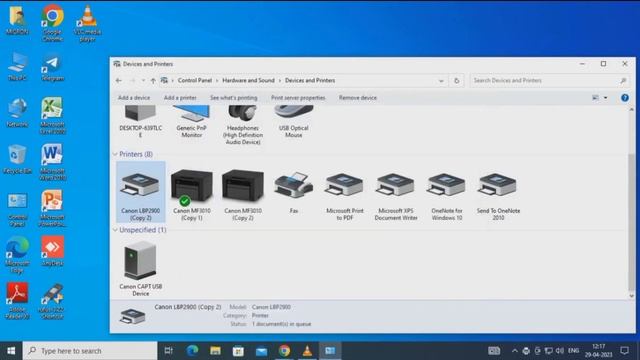This screenshot has height=360, width=640.
Task: Select the Canon LBP2900 (Copy 2) printer
Action: pyautogui.click(x=140, y=192)
